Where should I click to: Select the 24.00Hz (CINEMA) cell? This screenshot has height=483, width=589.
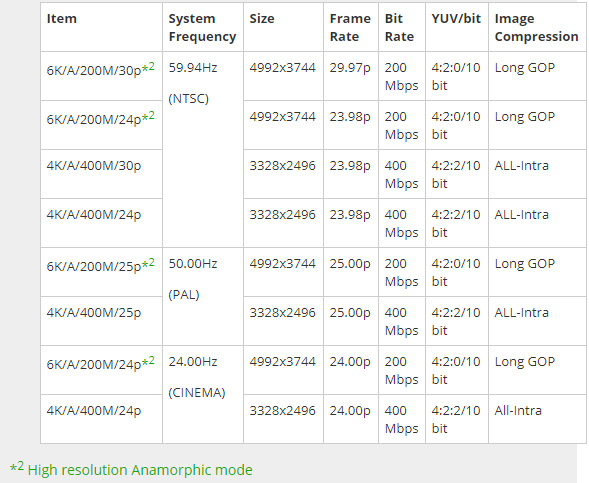click(203, 394)
